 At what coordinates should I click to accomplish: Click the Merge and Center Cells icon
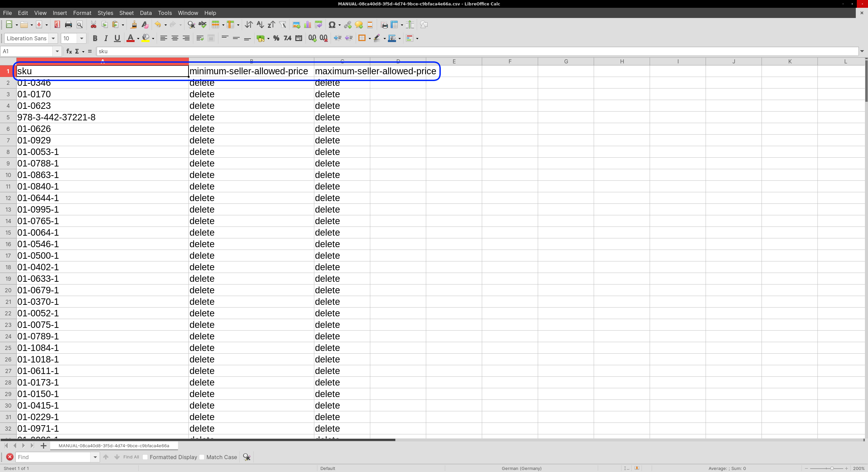pos(211,38)
